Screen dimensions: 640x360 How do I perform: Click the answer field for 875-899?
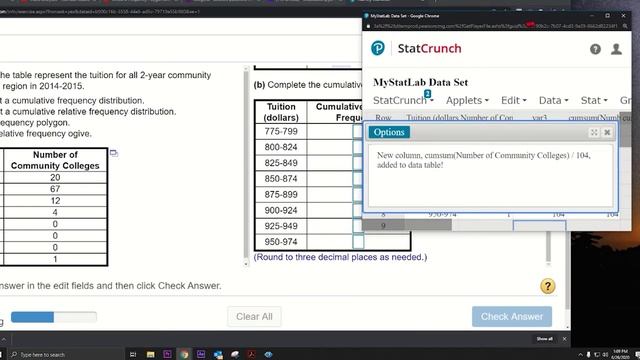pos(358,194)
